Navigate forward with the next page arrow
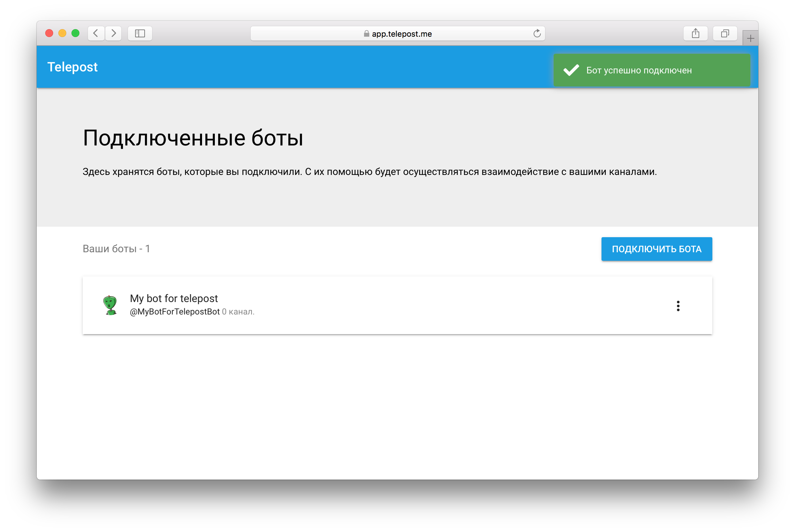Screen dimensions: 795x532 [x=114, y=34]
